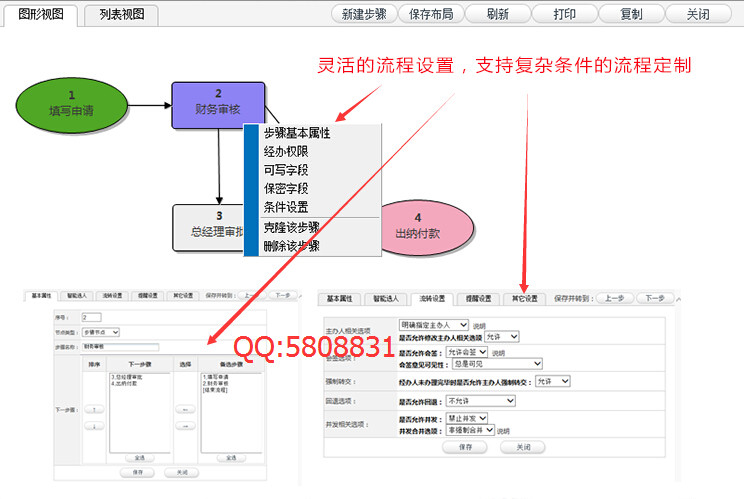The width and height of the screenshot is (744, 499).
Task: Open the 明确指定主办人 dropdown
Action: pos(434,325)
